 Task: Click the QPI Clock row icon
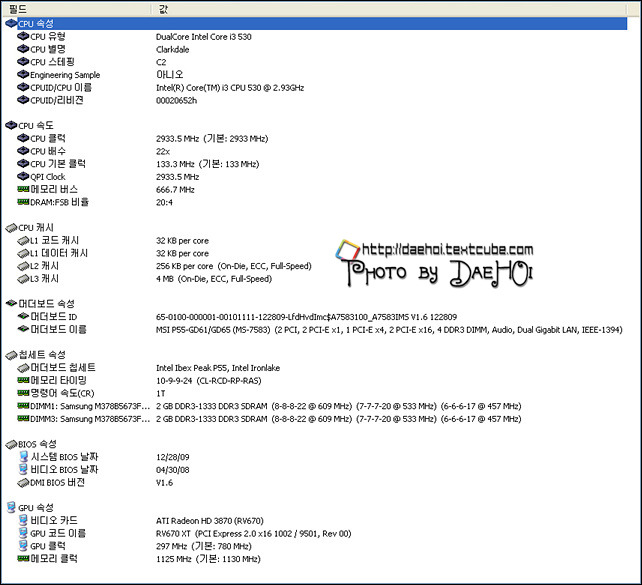(x=23, y=176)
